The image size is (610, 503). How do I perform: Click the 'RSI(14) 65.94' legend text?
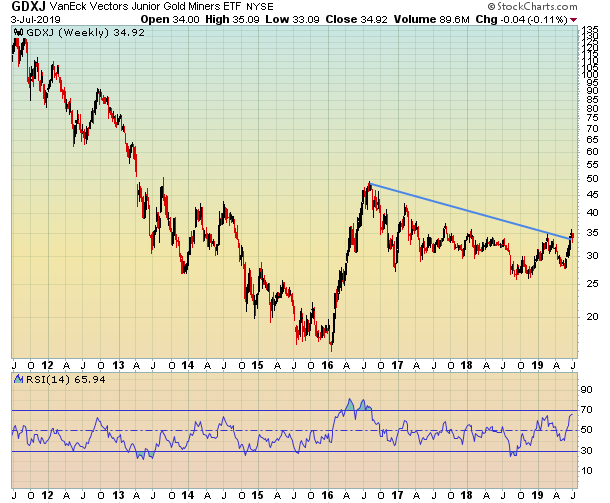65,379
